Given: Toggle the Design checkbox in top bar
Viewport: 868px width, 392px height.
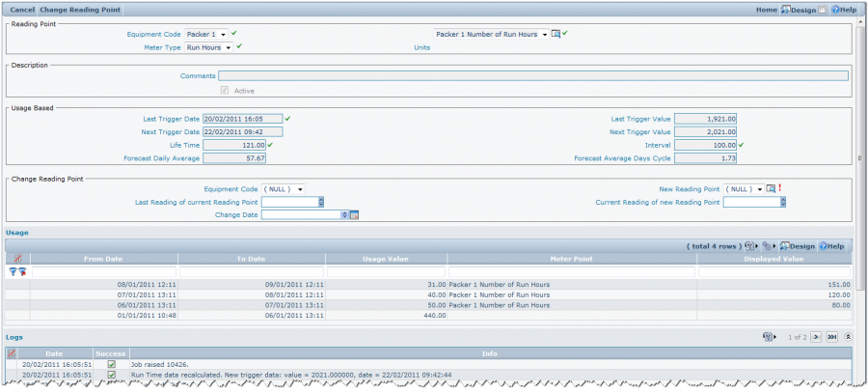Looking at the screenshot, I should 822,10.
